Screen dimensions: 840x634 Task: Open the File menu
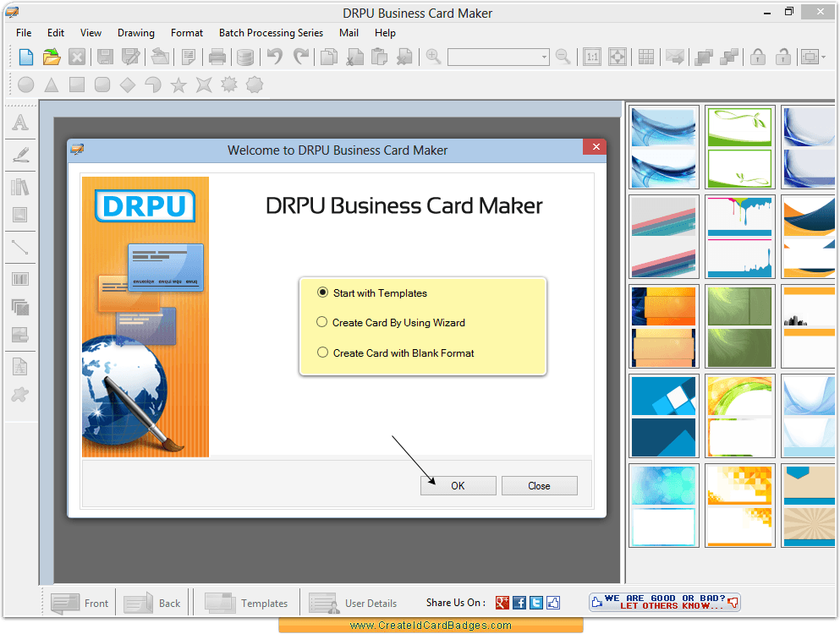click(24, 33)
